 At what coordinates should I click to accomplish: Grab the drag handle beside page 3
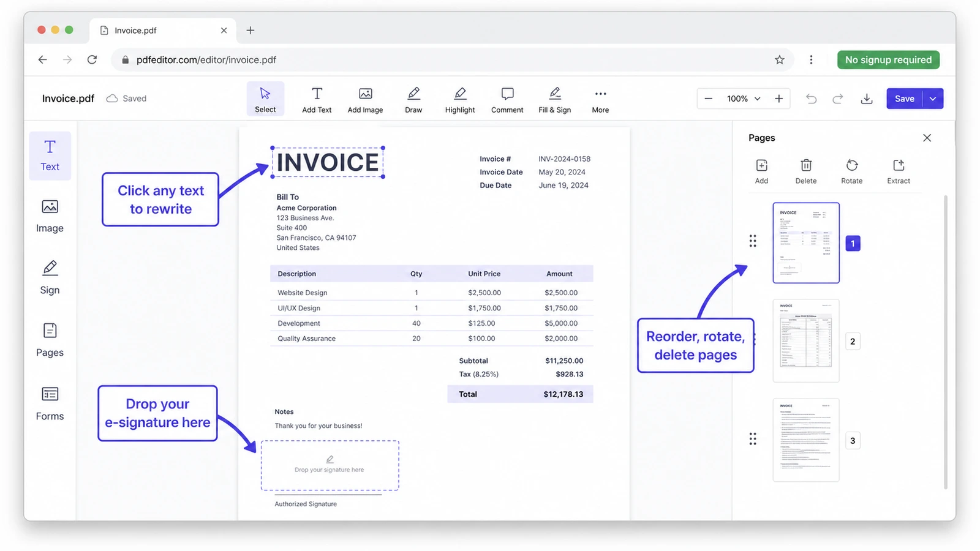coord(753,439)
